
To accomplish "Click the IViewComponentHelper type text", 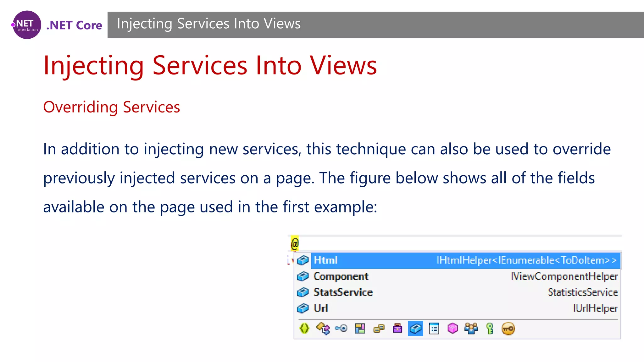I will pos(564,277).
